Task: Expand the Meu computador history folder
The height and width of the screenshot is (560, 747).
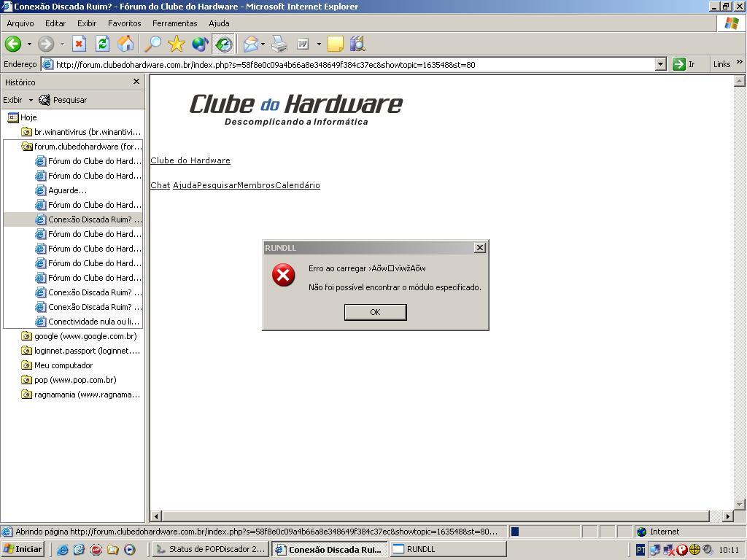Action: pos(57,365)
